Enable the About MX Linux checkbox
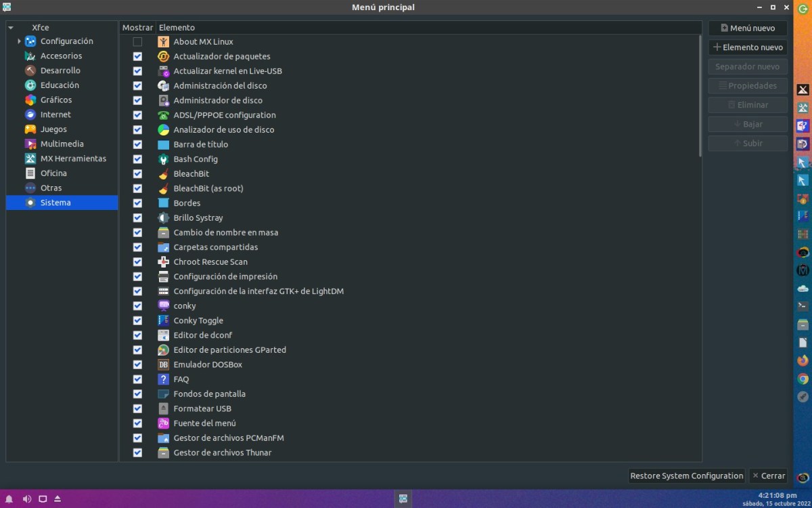 click(x=137, y=42)
